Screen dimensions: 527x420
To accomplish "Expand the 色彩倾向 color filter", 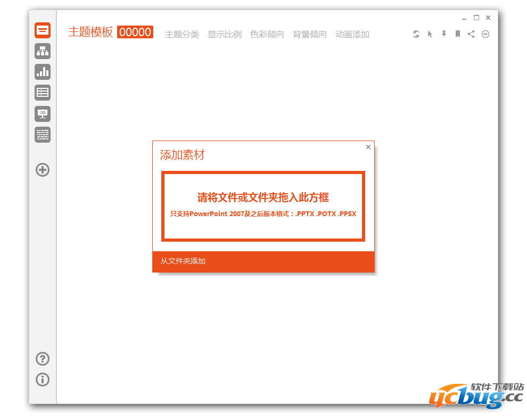I will (267, 35).
